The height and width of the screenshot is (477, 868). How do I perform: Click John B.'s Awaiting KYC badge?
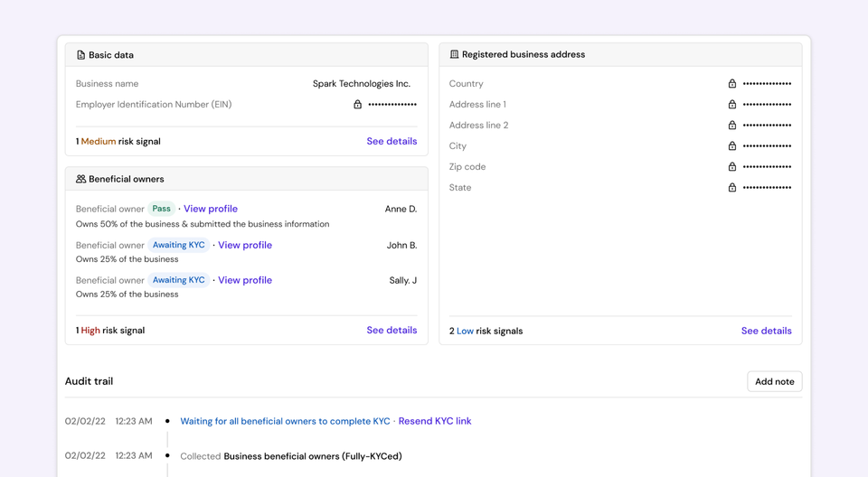179,245
